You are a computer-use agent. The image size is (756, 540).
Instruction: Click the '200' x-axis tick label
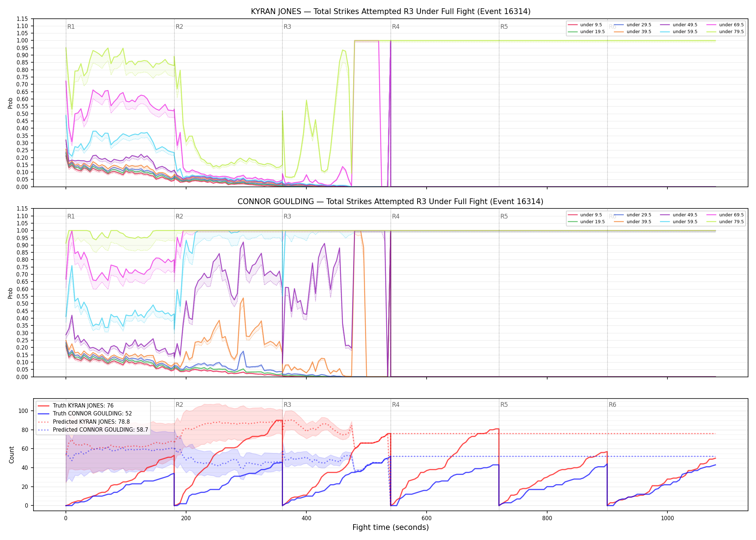pos(186,518)
